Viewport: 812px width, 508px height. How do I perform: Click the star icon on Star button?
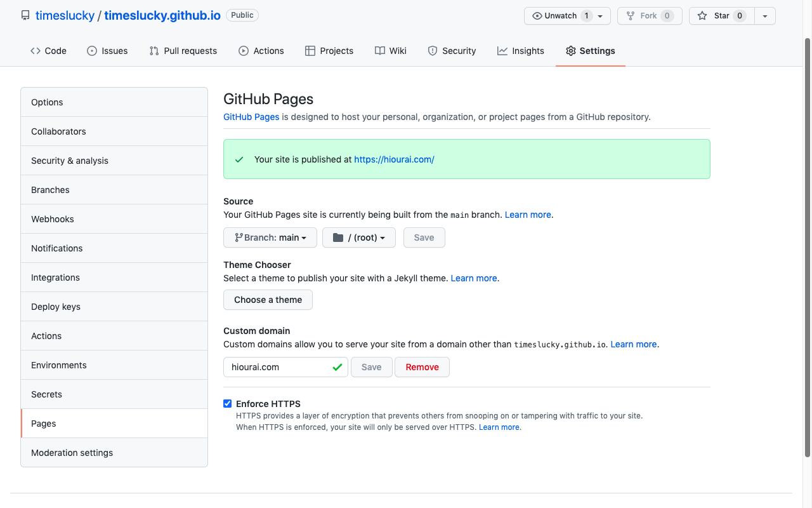click(702, 16)
